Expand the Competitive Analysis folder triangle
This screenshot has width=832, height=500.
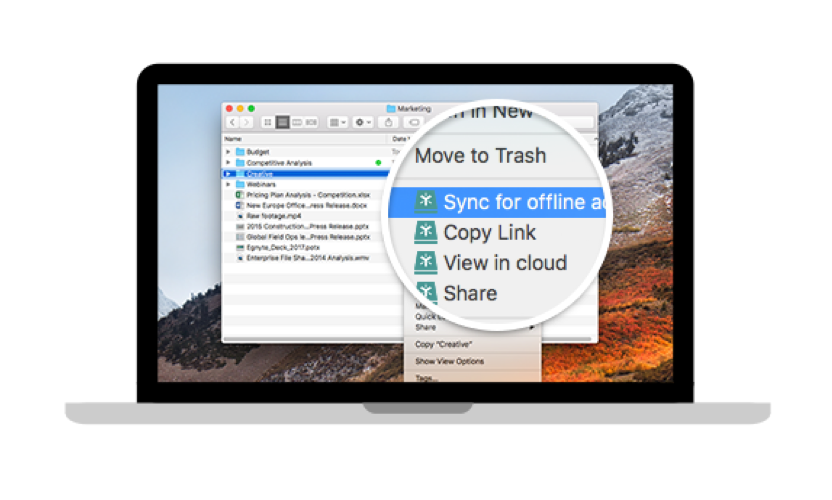tap(228, 163)
